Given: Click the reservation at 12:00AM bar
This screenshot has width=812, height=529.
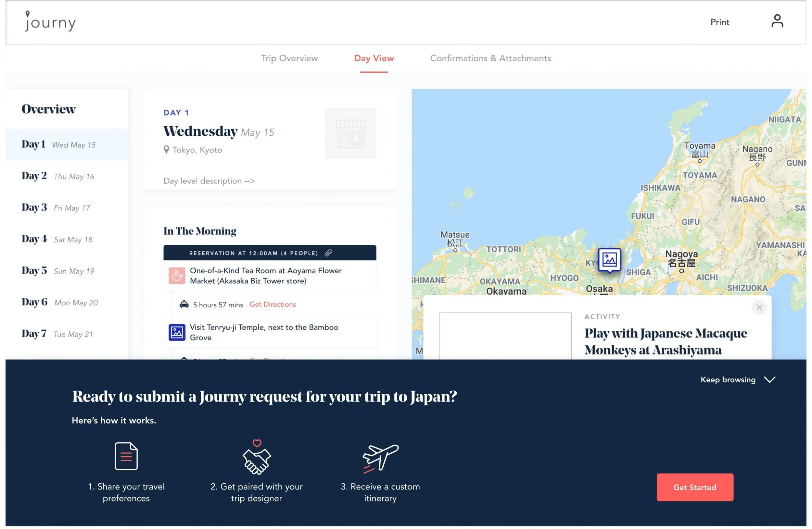Looking at the screenshot, I should [x=270, y=253].
